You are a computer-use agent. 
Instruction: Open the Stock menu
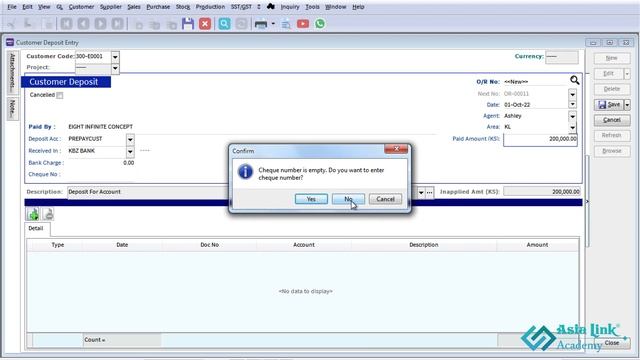(183, 7)
